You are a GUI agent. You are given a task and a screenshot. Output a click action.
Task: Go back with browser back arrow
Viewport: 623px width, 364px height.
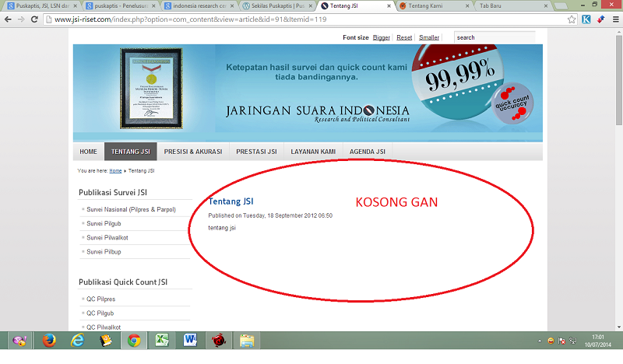(8, 19)
